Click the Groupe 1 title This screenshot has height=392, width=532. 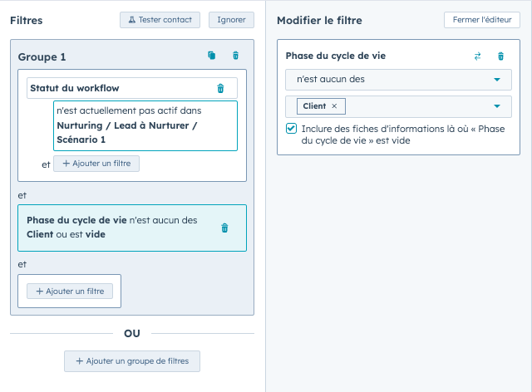click(x=42, y=56)
